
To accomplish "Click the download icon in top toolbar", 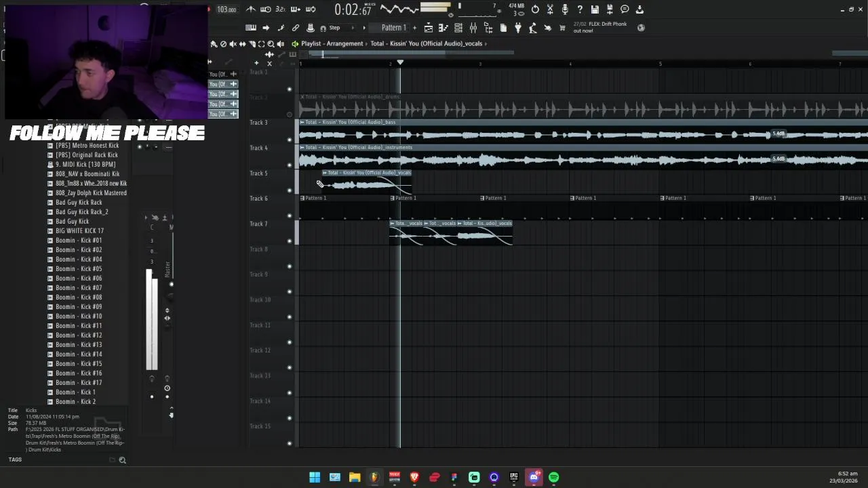I will [x=639, y=9].
